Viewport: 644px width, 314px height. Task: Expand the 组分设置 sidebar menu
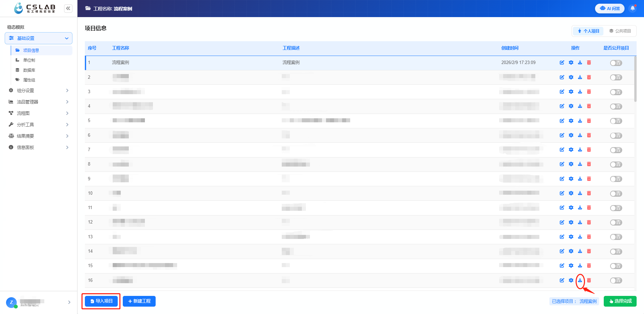pyautogui.click(x=39, y=90)
